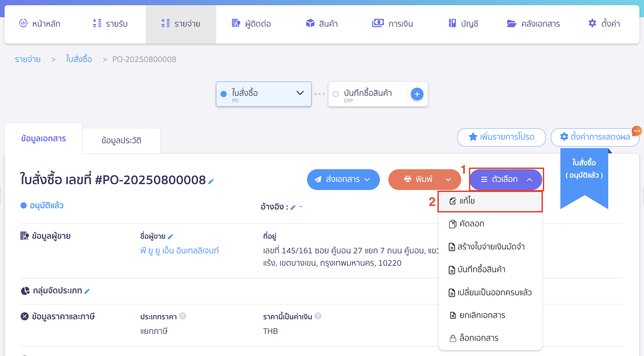Click เพิ่มรายการโปรด favorites button

pyautogui.click(x=501, y=137)
